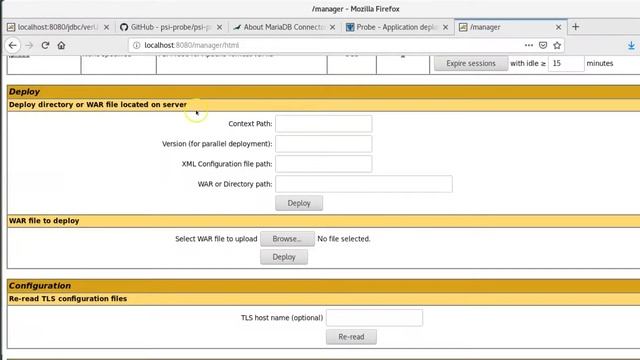
Task: Click 'Deploy directory or WAR file located on server' heading
Action: pyautogui.click(x=98, y=104)
